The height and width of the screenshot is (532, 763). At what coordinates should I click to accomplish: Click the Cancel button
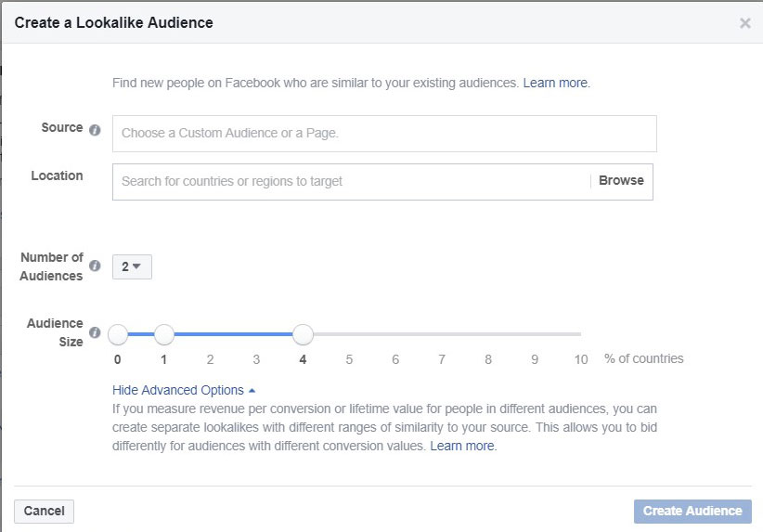(x=44, y=511)
